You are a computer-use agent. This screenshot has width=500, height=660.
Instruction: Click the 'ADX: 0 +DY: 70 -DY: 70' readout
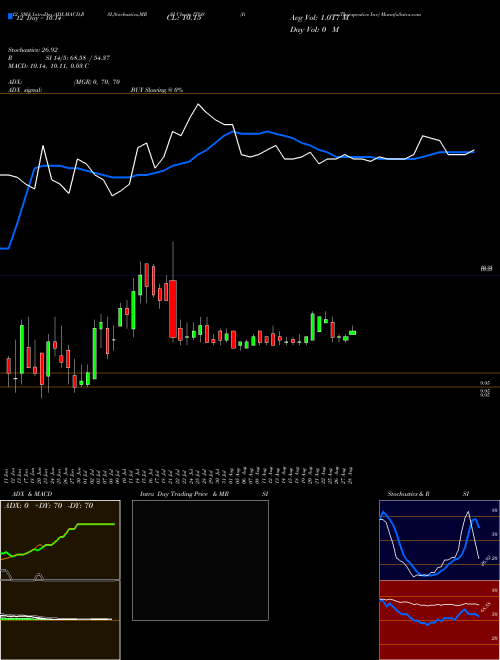pos(48,506)
